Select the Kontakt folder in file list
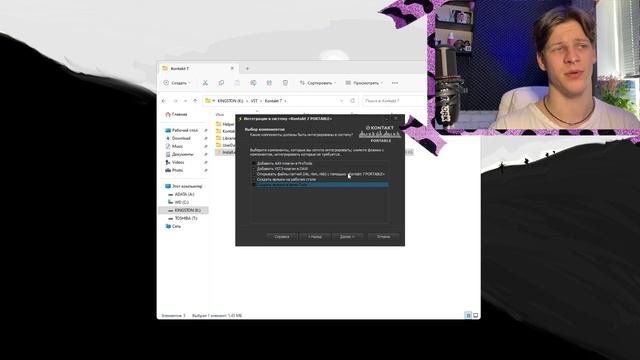Image resolution: width=640 pixels, height=360 pixels. pos(225,131)
